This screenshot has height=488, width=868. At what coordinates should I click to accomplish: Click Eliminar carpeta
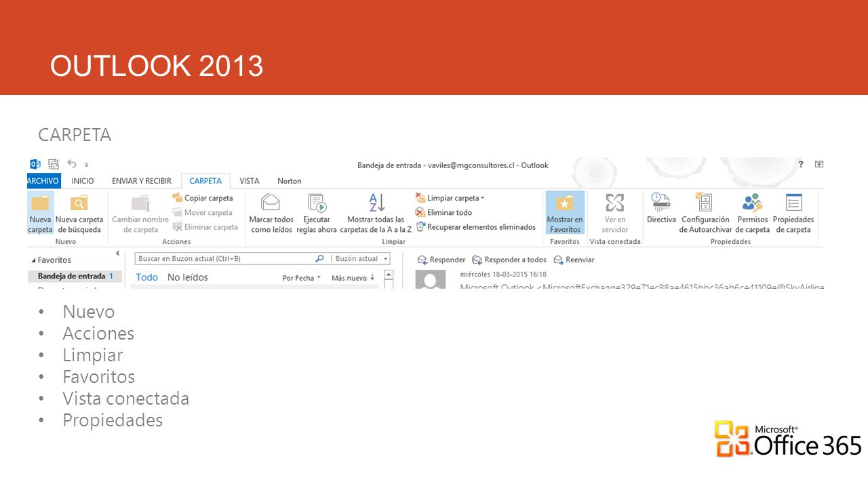205,227
